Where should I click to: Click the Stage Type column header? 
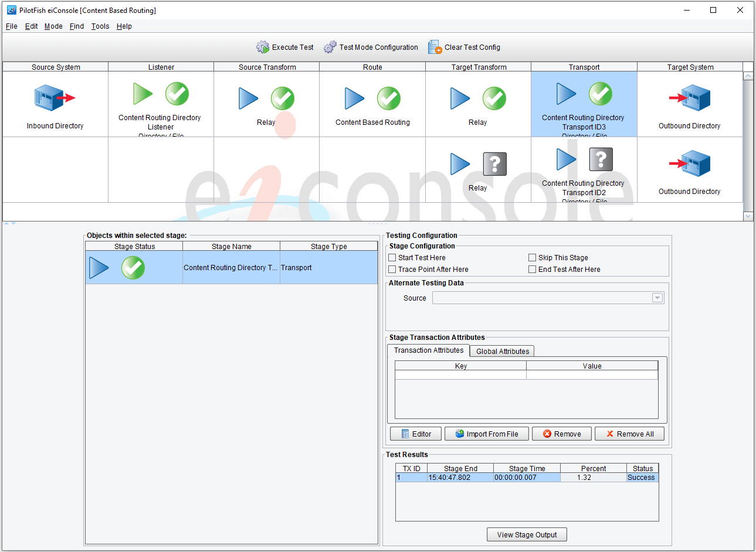click(x=329, y=247)
